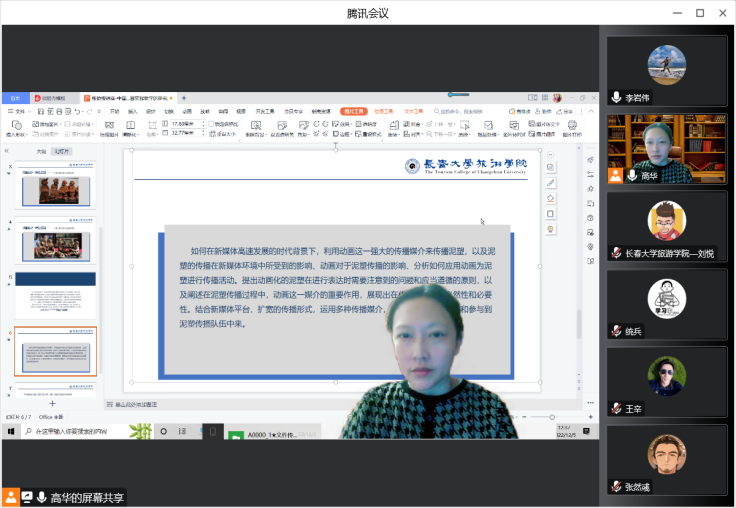Move the WPS zoom slider handle
Viewport: 736px width, 508px height.
pos(552,417)
